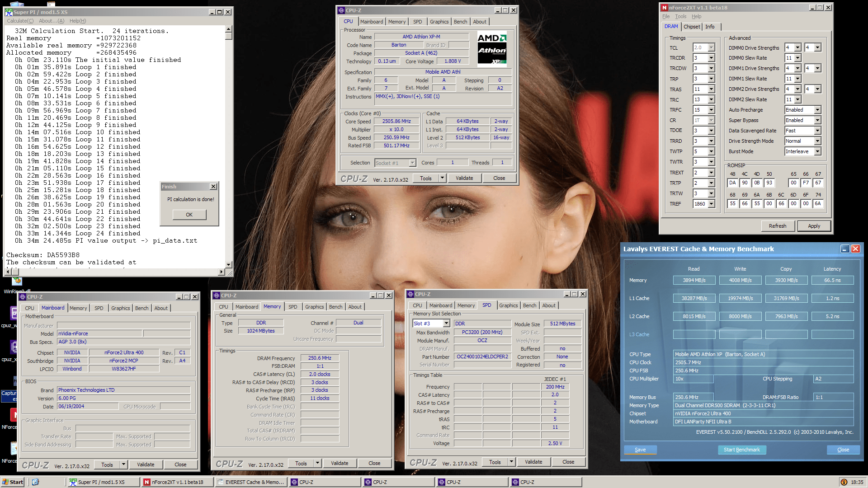
Task: Open the Start menu
Action: pos(13,482)
